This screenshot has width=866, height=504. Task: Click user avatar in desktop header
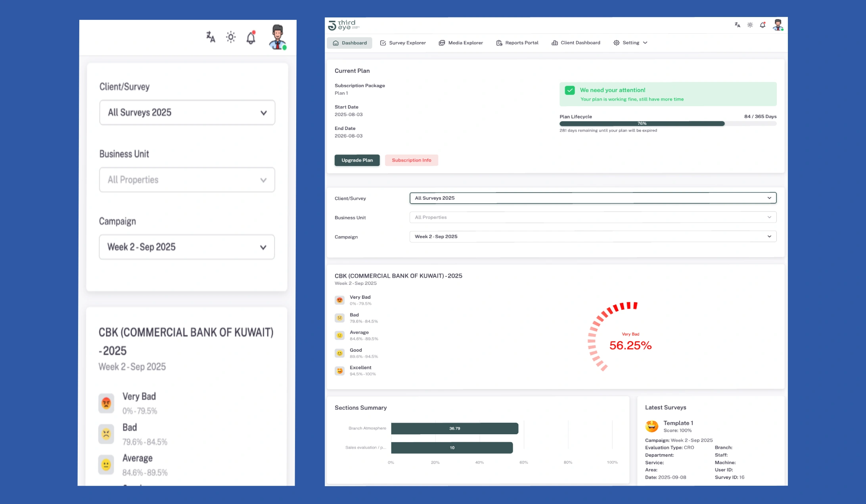tap(778, 25)
